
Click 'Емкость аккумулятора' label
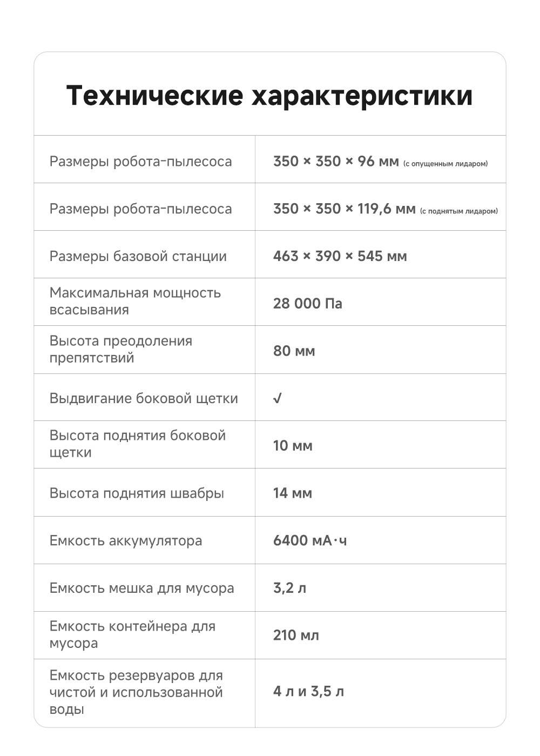pos(126,540)
